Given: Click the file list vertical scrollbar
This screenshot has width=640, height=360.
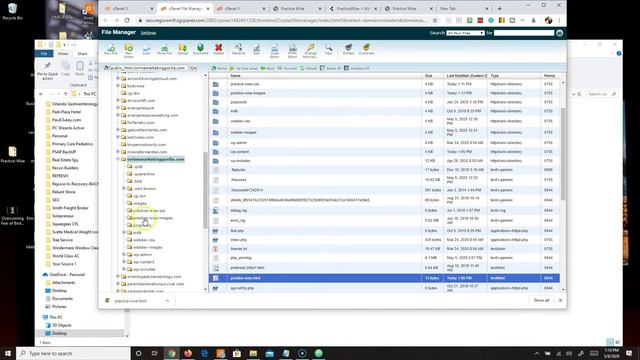Looking at the screenshot, I should [x=563, y=154].
